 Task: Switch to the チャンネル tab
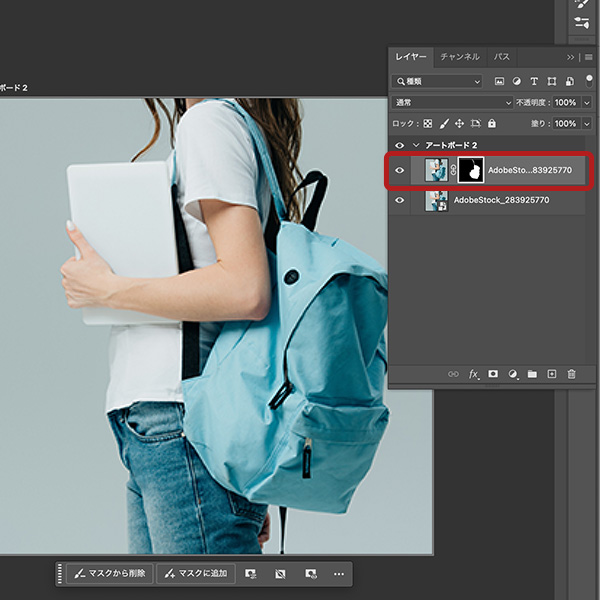click(x=460, y=57)
